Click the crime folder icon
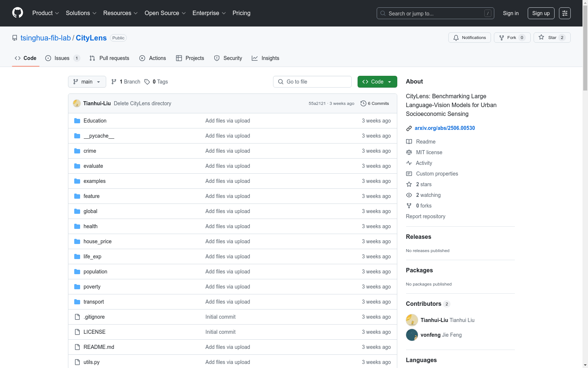 coord(77,151)
